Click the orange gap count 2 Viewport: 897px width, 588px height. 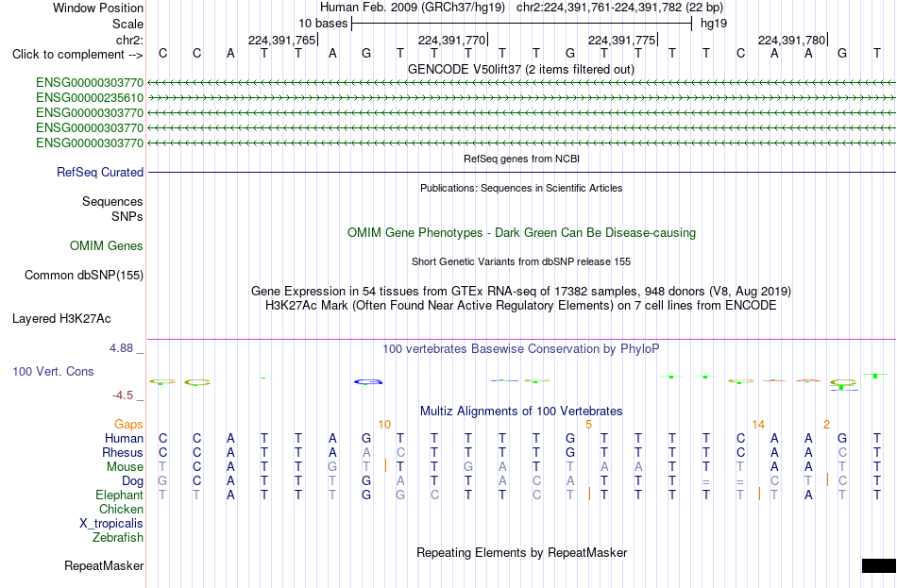[x=826, y=425]
